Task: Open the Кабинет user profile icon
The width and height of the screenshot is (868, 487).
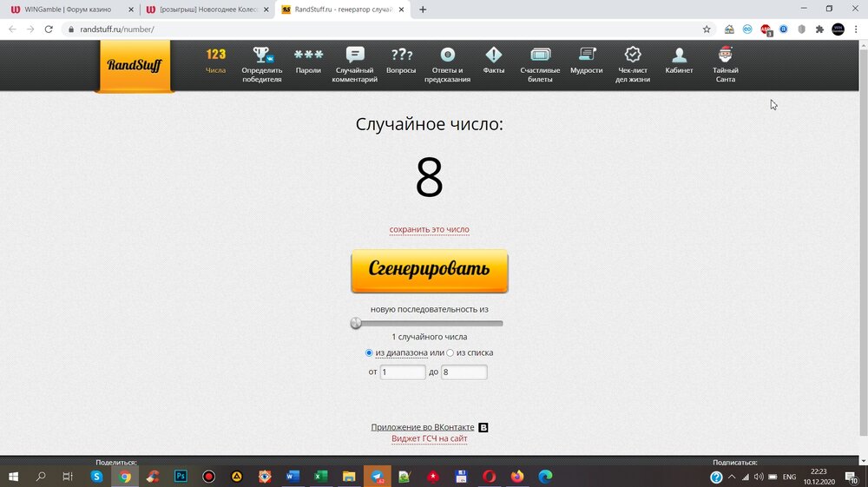Action: point(679,56)
